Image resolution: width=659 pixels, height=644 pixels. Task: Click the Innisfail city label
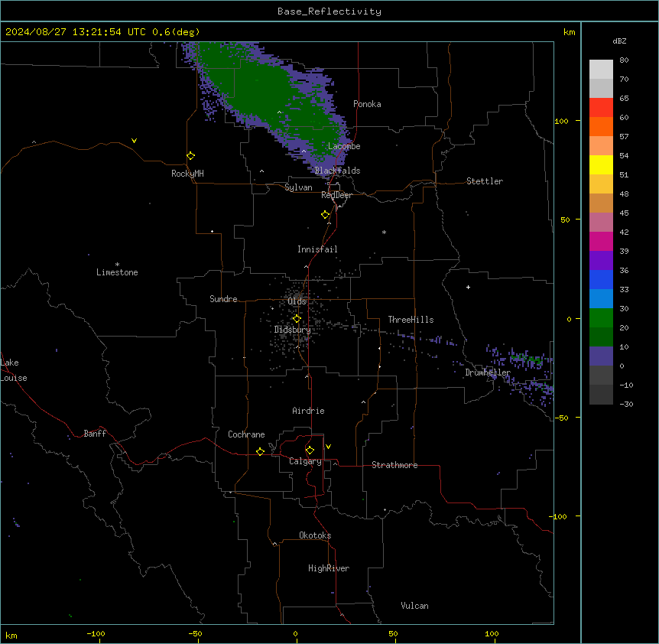(317, 249)
